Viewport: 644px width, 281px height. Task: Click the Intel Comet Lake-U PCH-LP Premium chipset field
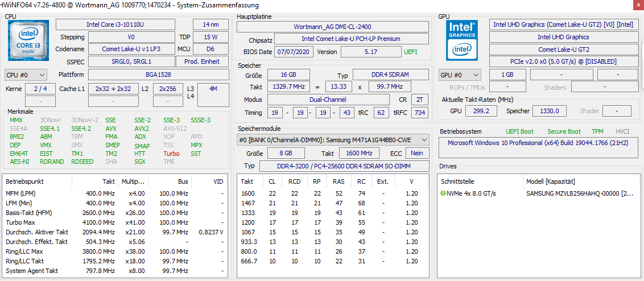[351, 39]
